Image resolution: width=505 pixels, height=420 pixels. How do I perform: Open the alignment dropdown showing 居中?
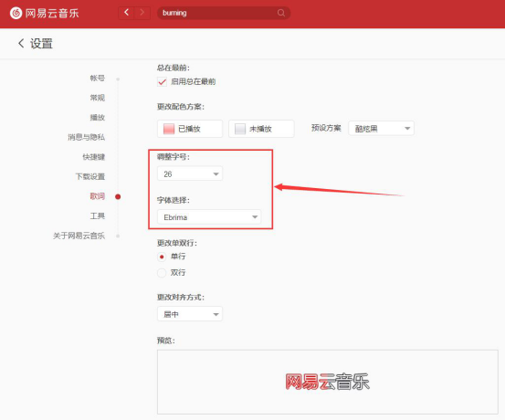(190, 314)
